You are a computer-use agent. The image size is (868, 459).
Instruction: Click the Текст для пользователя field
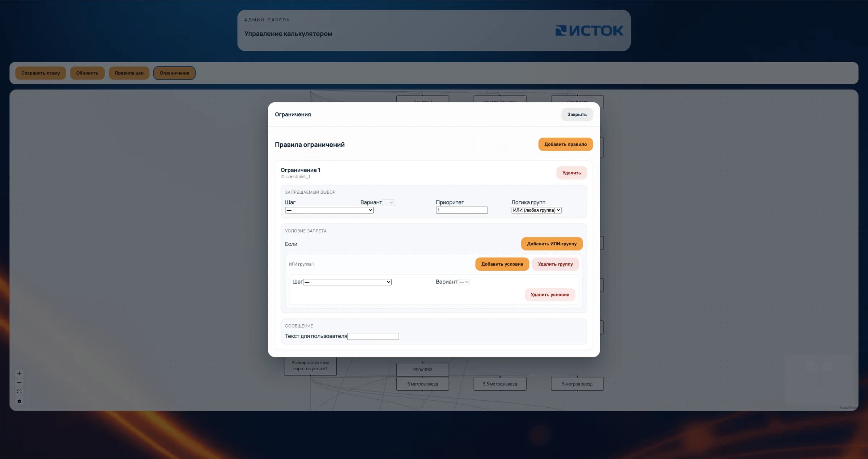(373, 336)
